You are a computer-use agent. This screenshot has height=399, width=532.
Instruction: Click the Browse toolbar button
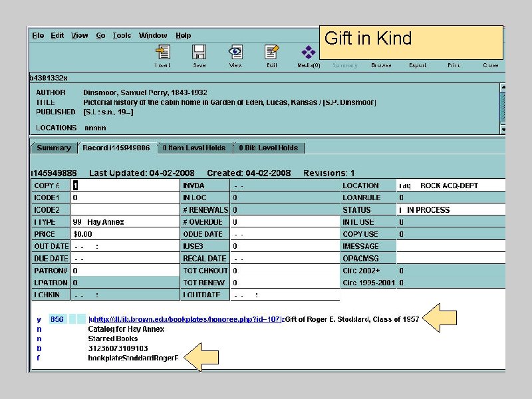381,65
